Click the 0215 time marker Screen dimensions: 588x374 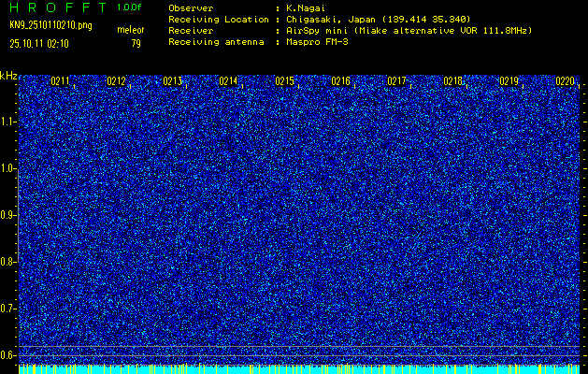[285, 81]
